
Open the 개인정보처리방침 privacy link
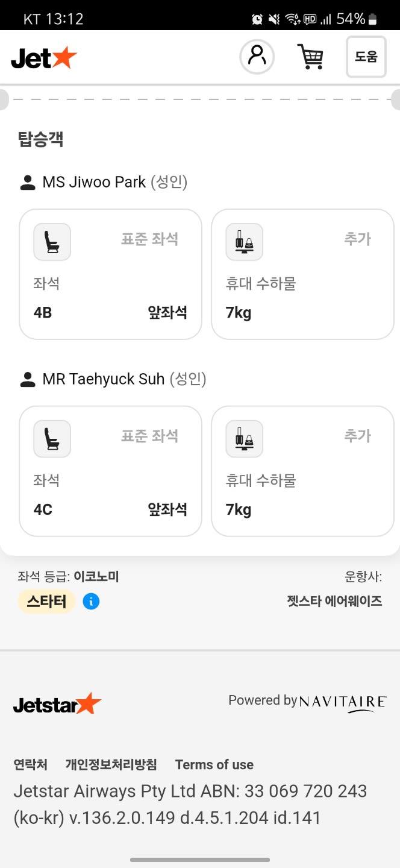[111, 764]
